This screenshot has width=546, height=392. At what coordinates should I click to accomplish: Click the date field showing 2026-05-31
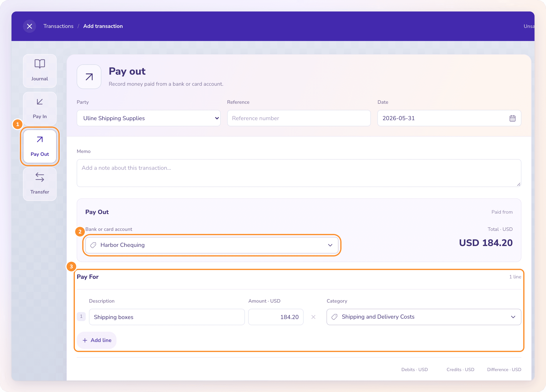[x=449, y=118]
